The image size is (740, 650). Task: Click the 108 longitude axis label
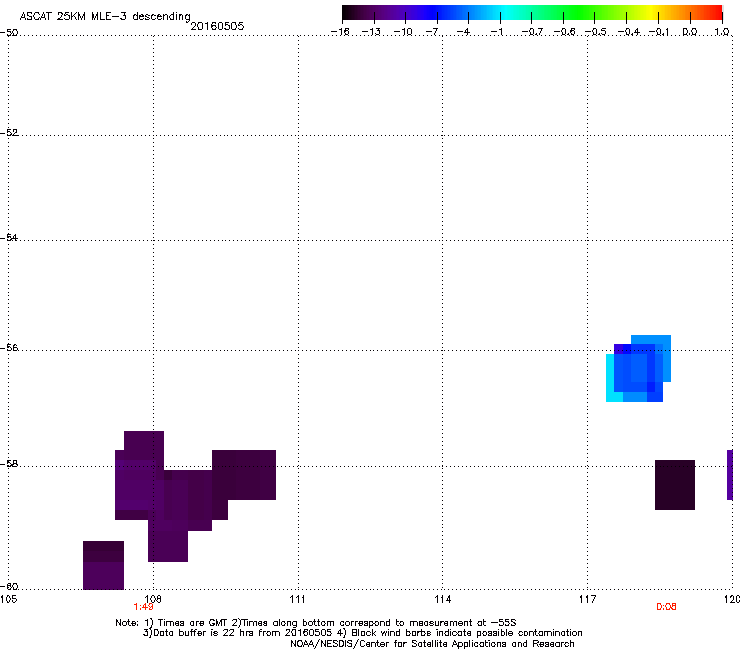tap(153, 599)
